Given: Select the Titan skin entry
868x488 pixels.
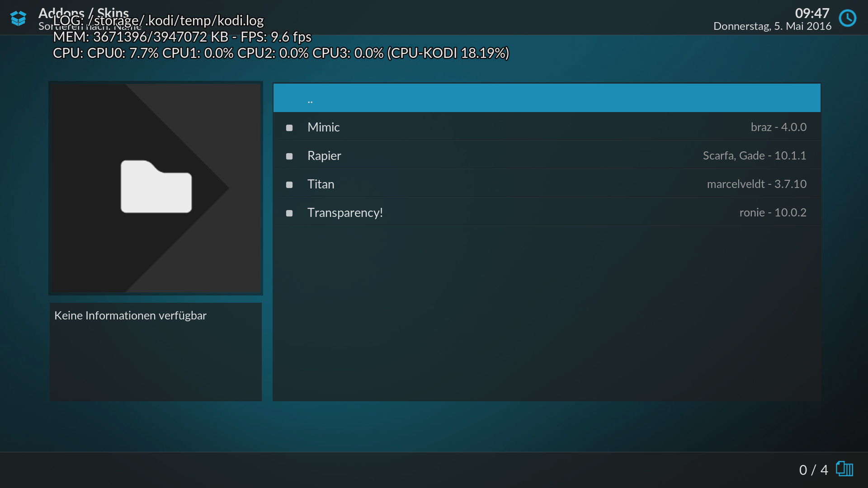Looking at the screenshot, I should click(x=547, y=184).
